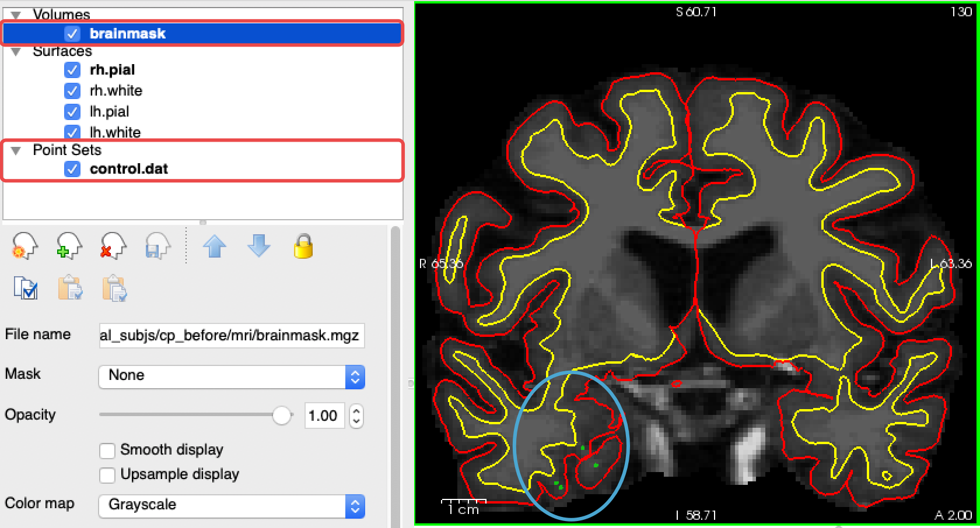Close the brainmask volume using the red X icon
Screen dimensions: 980x528
(113, 247)
